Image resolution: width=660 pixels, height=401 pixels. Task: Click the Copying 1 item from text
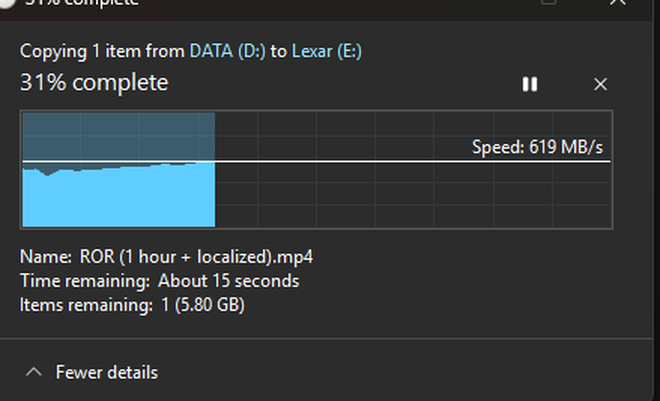(x=102, y=51)
